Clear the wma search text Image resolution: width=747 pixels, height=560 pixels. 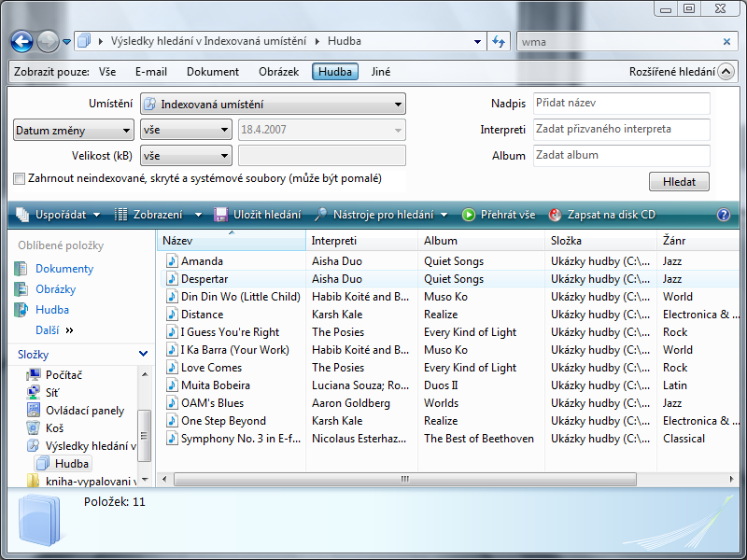click(x=726, y=42)
